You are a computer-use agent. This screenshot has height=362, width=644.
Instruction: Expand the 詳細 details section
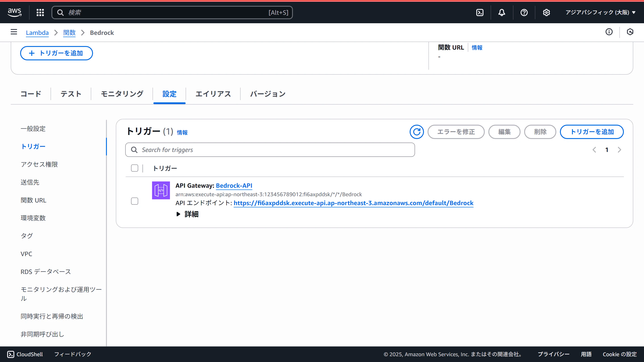(x=188, y=214)
